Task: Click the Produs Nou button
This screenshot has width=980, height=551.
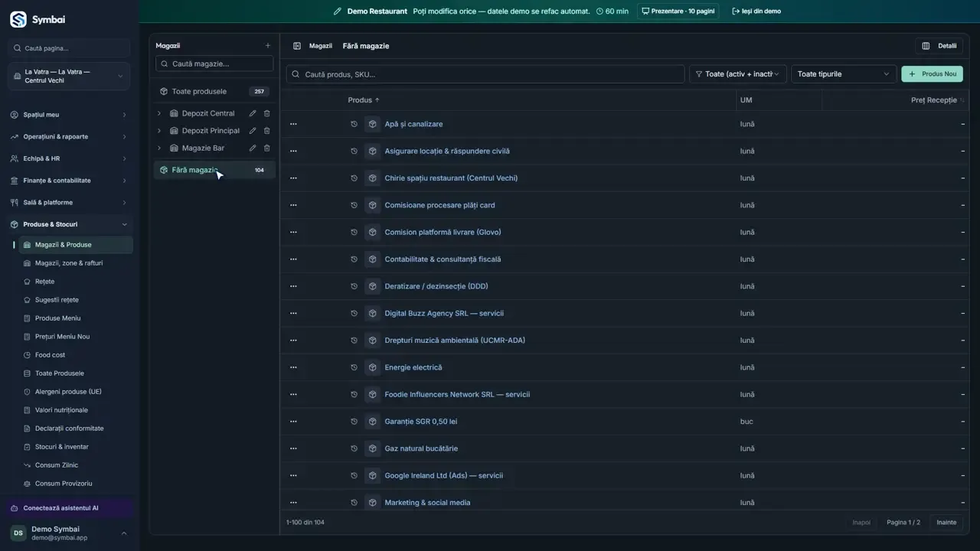Action: click(932, 74)
